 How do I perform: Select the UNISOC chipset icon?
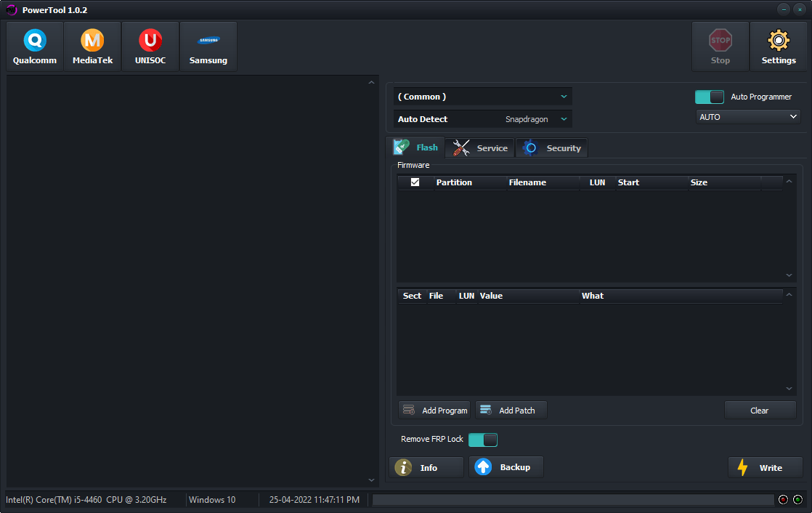(x=150, y=45)
